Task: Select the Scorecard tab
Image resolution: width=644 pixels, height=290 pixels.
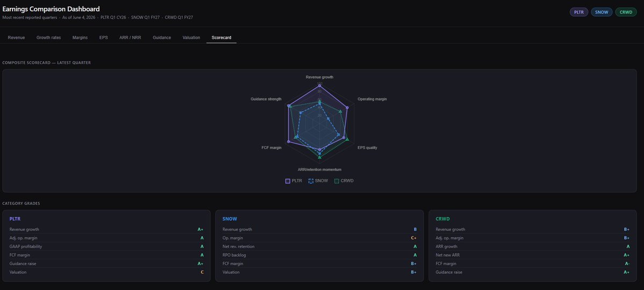Action: click(x=221, y=38)
